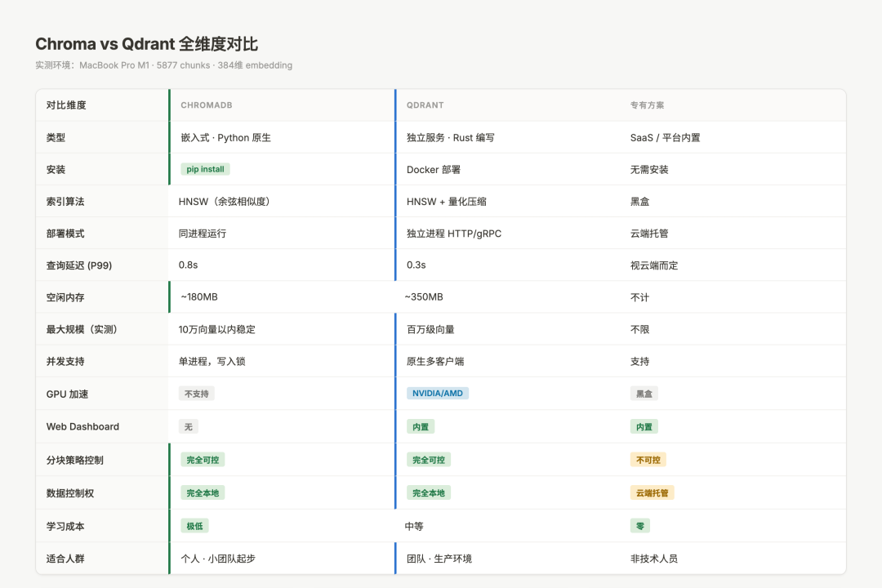This screenshot has width=882, height=588.
Task: Click Qdrant's 完全可控 badge
Action: [429, 460]
